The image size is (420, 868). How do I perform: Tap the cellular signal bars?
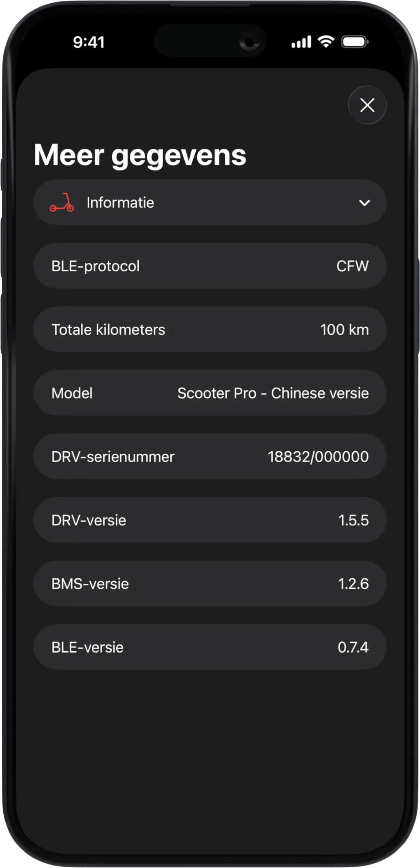click(x=301, y=42)
